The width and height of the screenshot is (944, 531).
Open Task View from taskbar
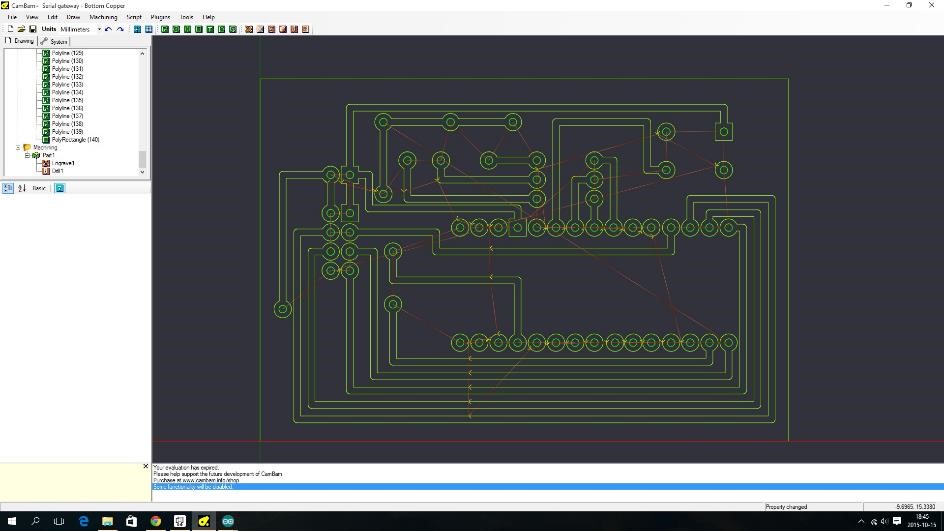pyautogui.click(x=59, y=521)
